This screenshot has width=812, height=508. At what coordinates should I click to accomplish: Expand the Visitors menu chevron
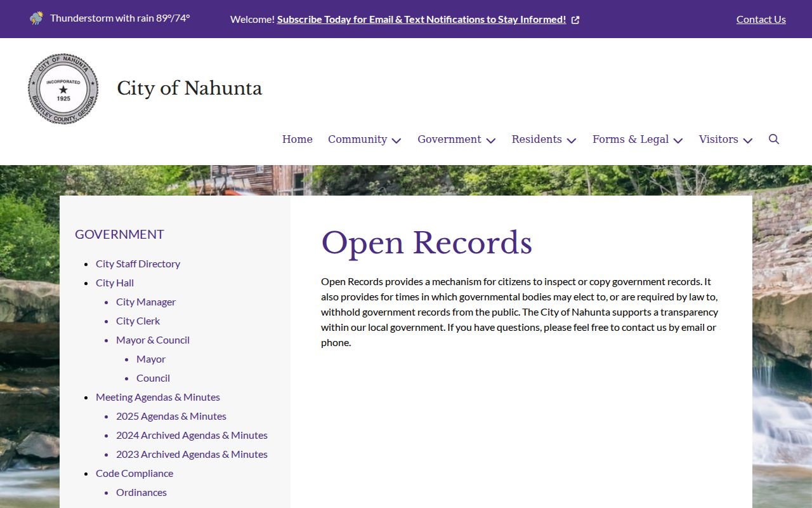coord(748,140)
